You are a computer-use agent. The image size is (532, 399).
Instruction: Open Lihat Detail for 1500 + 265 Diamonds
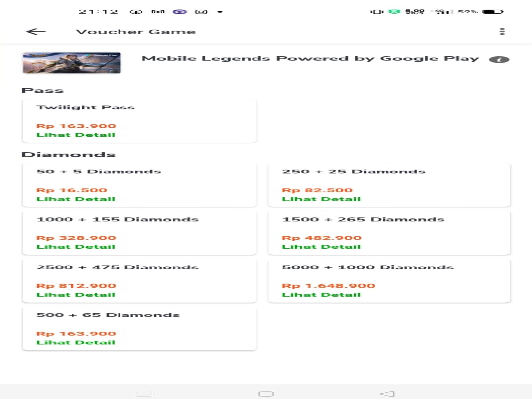[321, 247]
